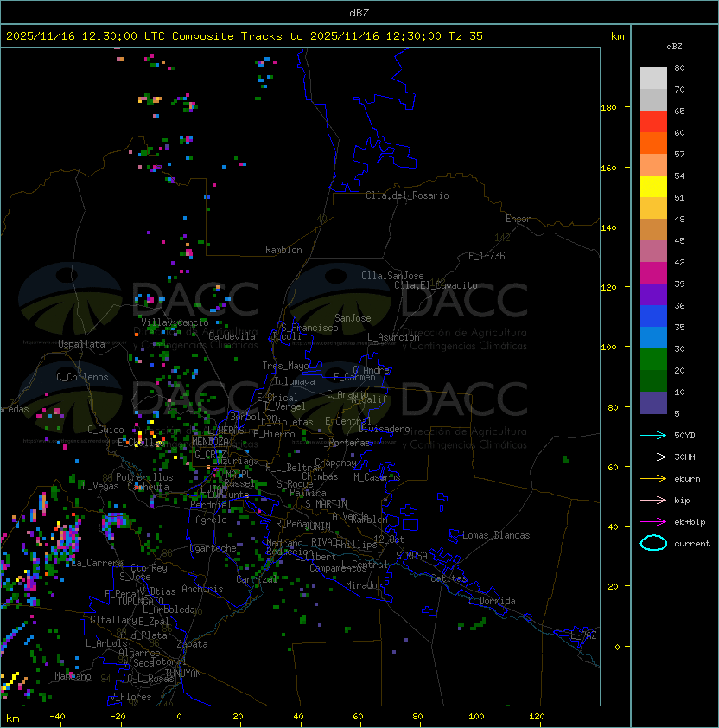Click legend scale value 48
Screen dimensions: 719x728
[x=679, y=219]
